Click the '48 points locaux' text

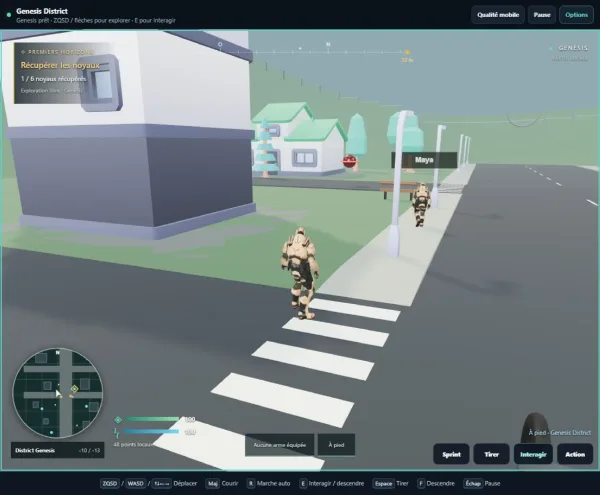tap(133, 445)
